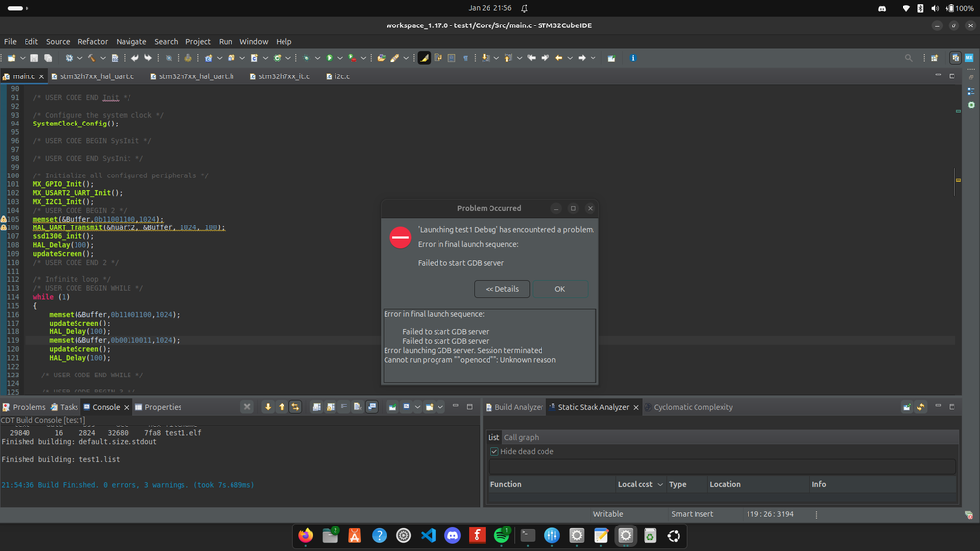Toggle the highlighted Mark Occurrences pencil icon

pos(424,58)
